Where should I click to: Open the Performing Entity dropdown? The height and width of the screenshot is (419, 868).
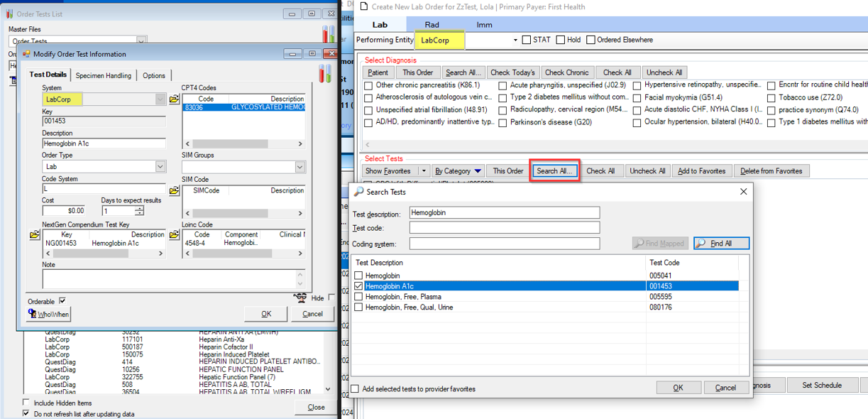[515, 40]
